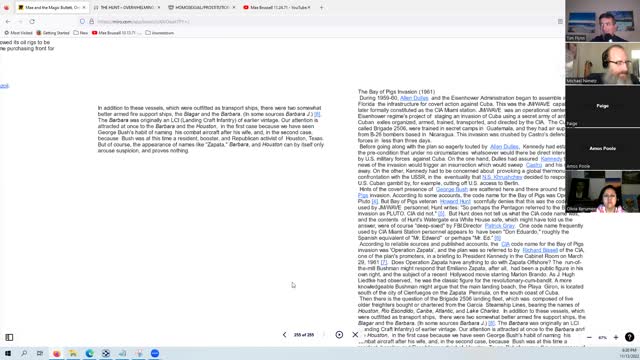Zoom in the Miro board
The height and width of the screenshot is (360, 640).
click(616, 338)
